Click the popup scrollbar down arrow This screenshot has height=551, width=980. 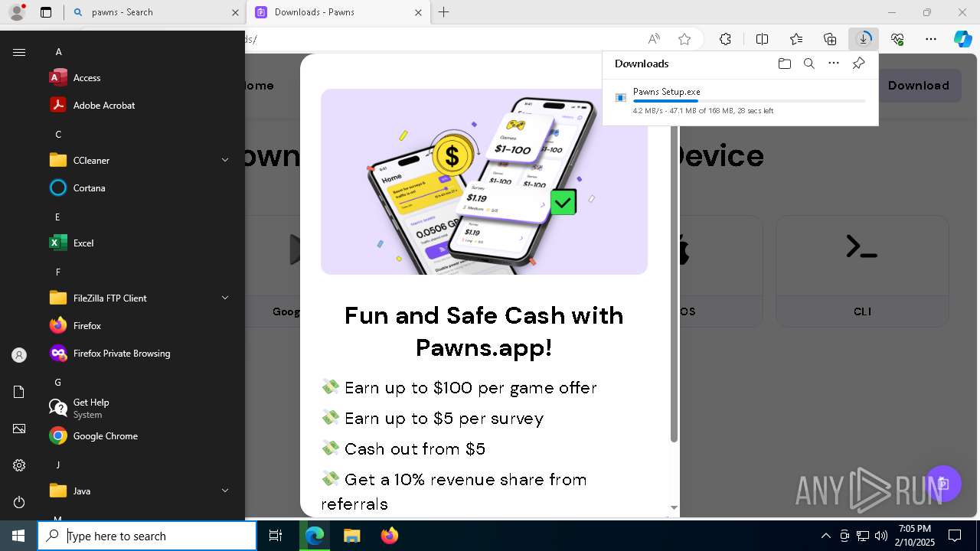pyautogui.click(x=674, y=507)
